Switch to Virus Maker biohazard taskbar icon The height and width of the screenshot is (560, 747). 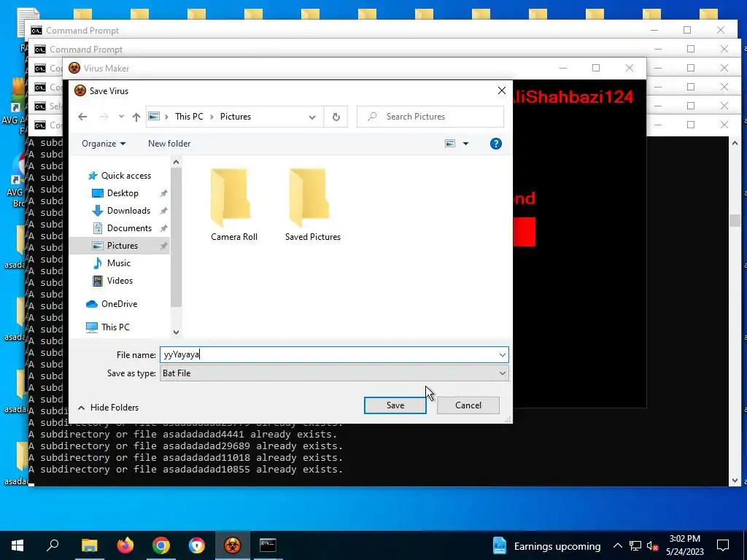233,545
